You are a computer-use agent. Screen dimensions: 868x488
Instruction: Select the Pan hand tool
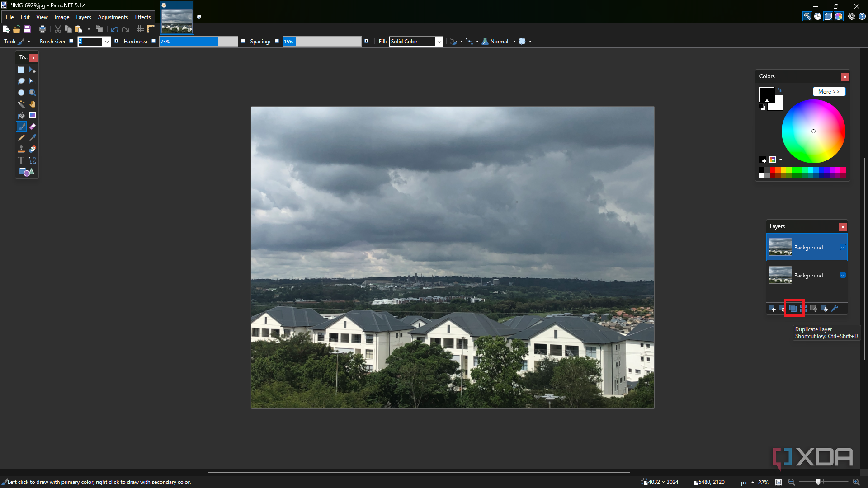pyautogui.click(x=33, y=104)
